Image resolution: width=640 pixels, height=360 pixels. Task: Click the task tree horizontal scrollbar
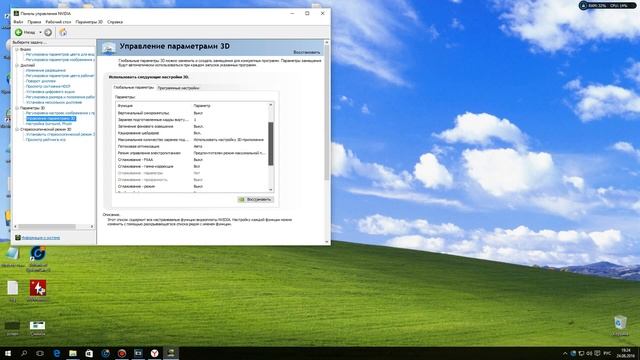pyautogui.click(x=47, y=226)
